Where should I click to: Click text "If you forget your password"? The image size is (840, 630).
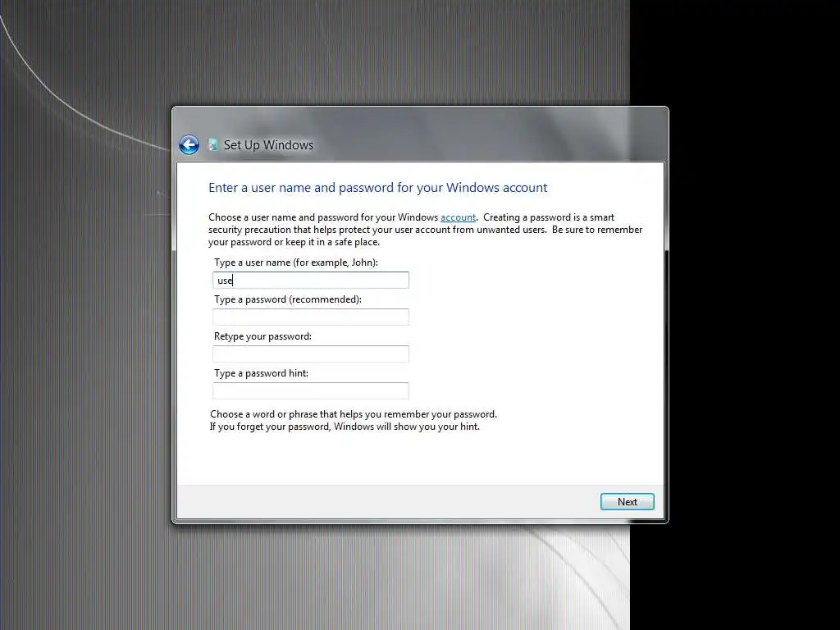tap(271, 427)
